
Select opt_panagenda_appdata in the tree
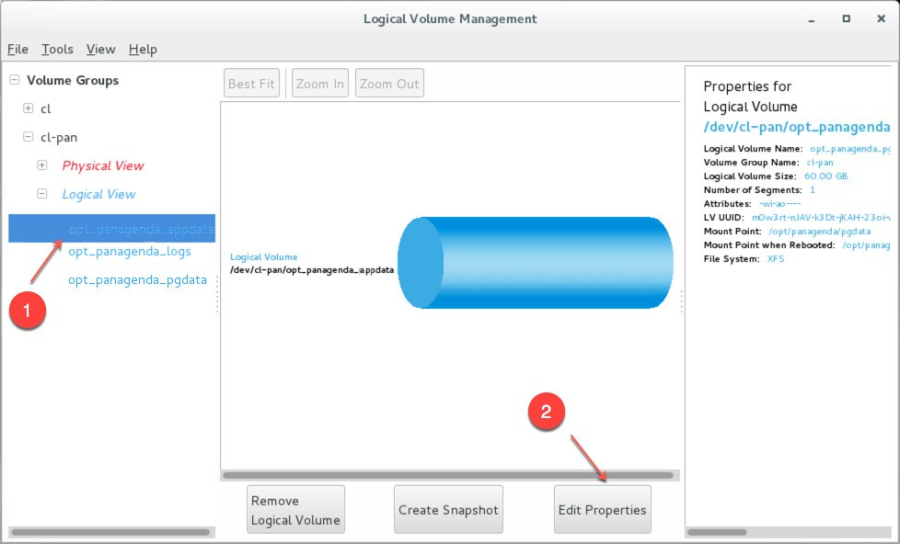point(140,228)
